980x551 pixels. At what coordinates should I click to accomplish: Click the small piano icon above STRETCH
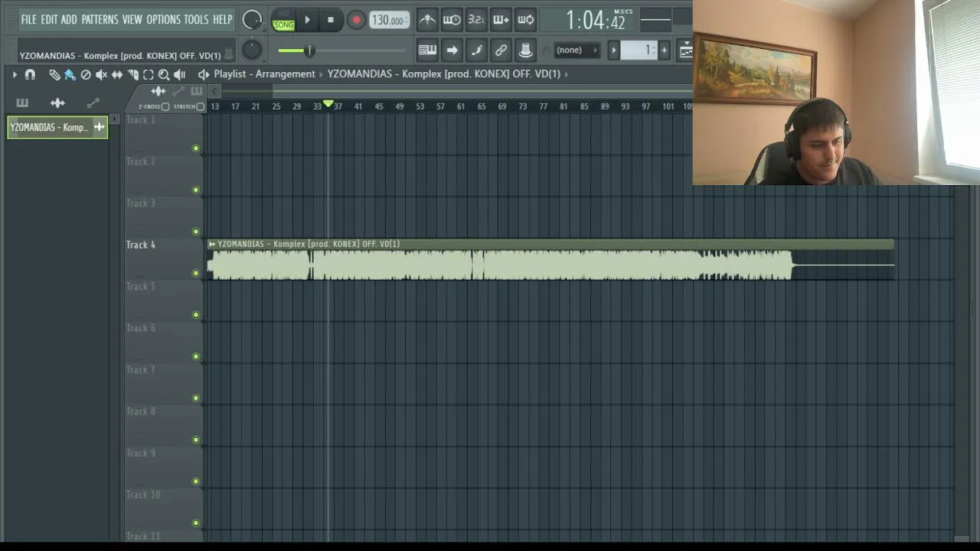(197, 92)
